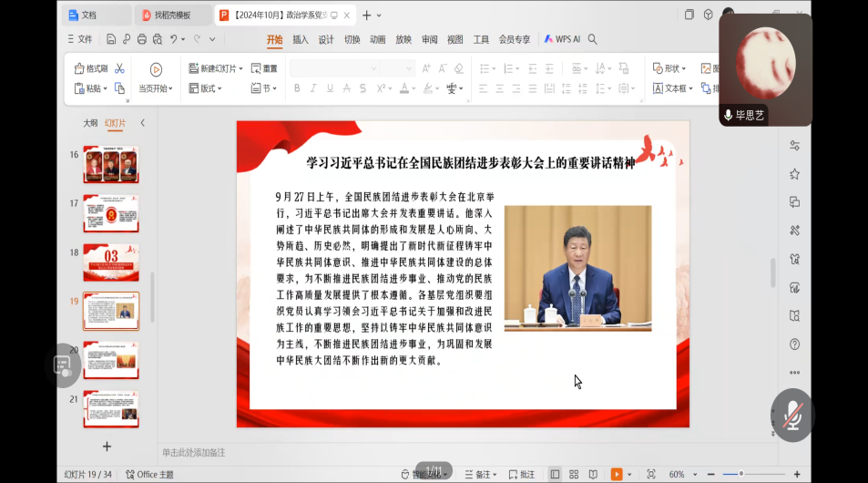Toggle the muted microphone button

point(792,416)
